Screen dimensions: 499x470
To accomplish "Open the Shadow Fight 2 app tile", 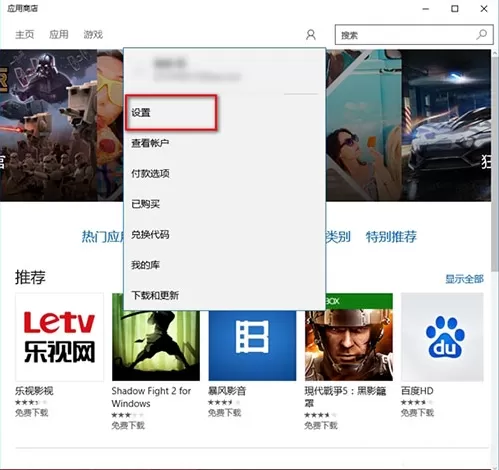I will click(x=156, y=345).
